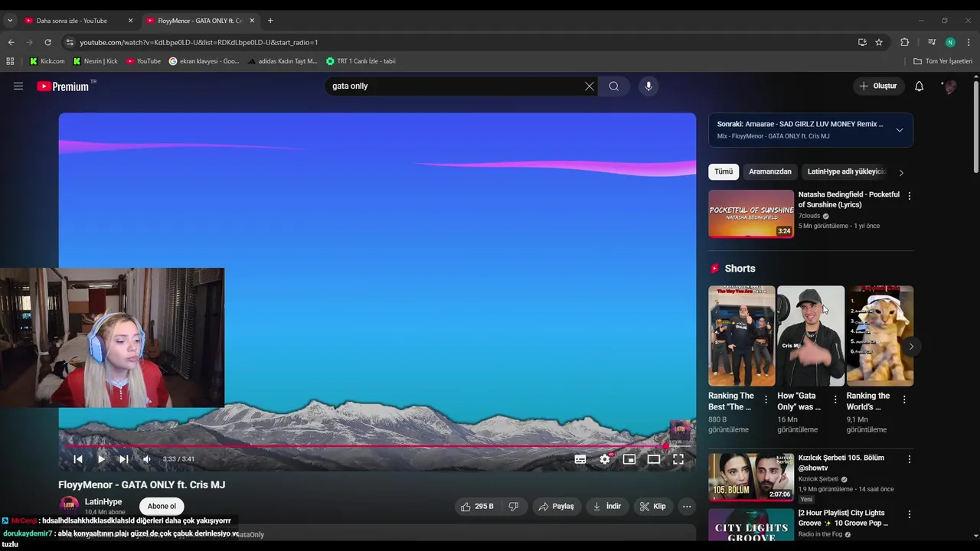
Task: Open options for How Gata Only short
Action: [x=835, y=399]
